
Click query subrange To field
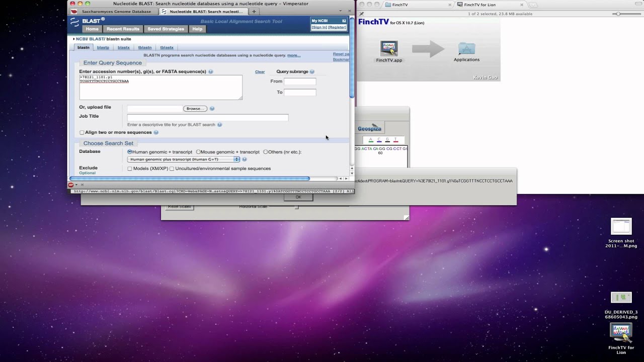[x=300, y=93]
